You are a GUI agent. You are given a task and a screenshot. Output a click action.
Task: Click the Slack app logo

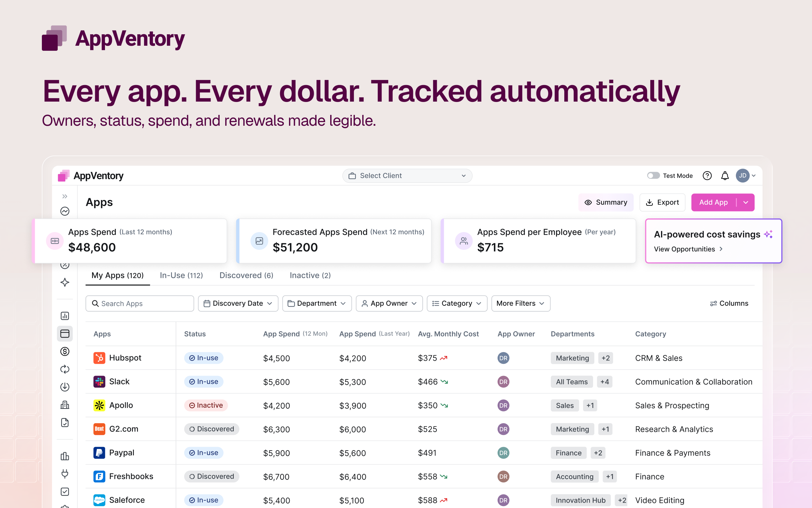(x=99, y=382)
